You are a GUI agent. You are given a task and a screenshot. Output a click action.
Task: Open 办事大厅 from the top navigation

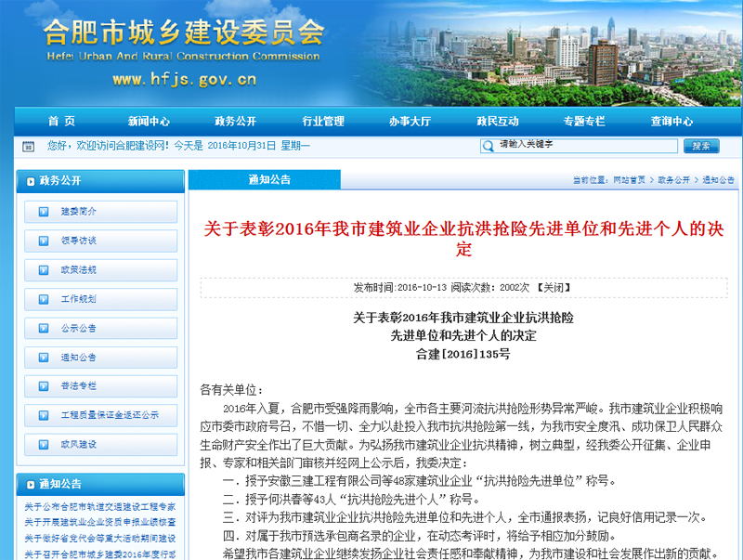pyautogui.click(x=410, y=121)
